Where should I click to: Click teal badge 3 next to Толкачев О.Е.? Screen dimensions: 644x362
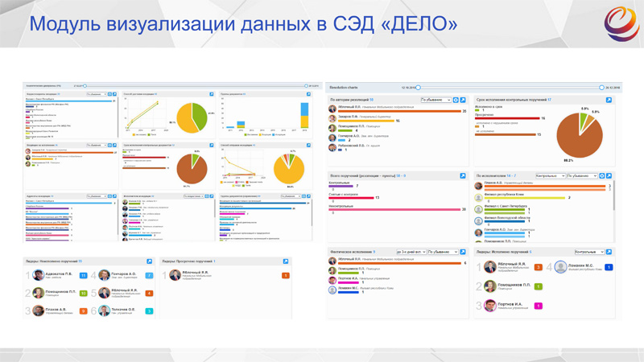(149, 311)
